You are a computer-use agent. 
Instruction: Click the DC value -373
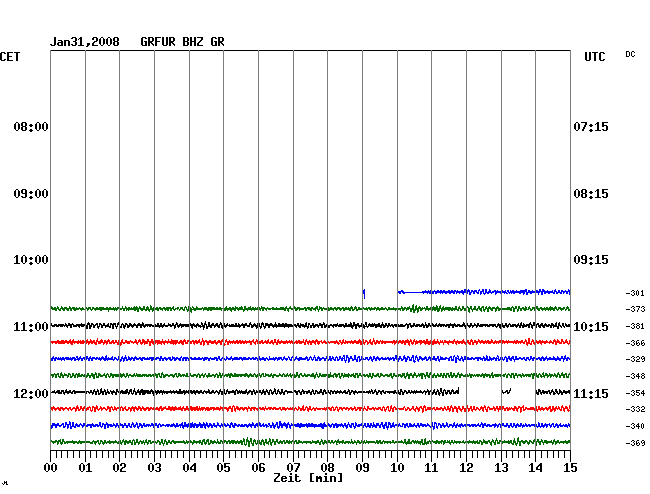[x=635, y=309]
